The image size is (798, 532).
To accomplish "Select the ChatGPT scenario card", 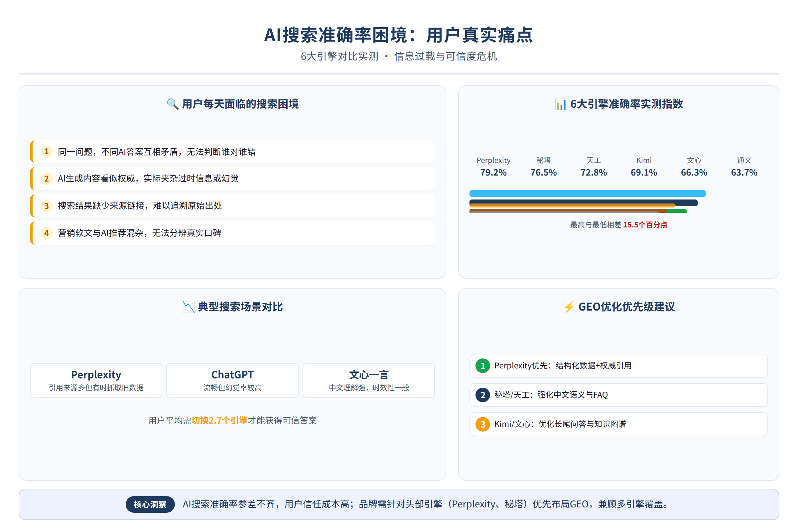I will pyautogui.click(x=232, y=380).
